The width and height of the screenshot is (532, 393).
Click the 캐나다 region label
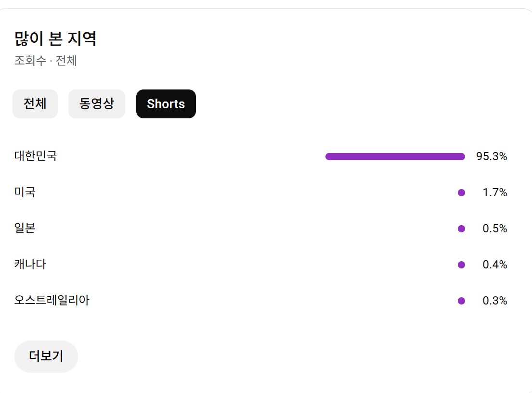[30, 265]
